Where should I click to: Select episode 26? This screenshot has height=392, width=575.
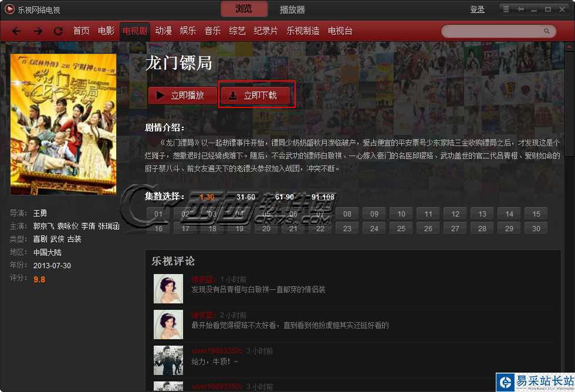pos(428,228)
